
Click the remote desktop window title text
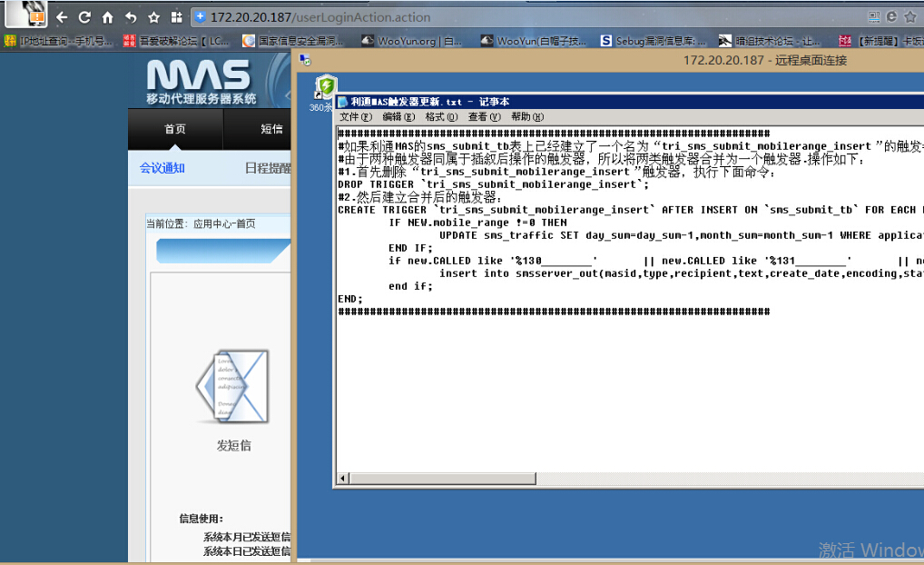765,60
